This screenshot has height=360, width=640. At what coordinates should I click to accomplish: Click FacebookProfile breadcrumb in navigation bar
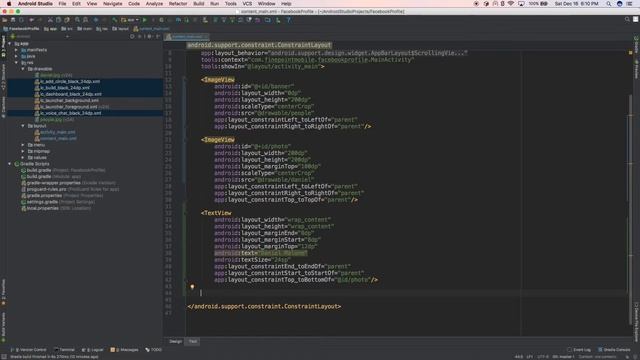[x=21, y=29]
